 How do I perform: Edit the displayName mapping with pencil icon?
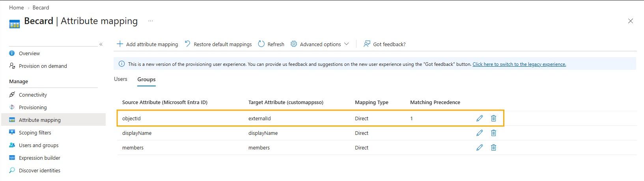480,133
